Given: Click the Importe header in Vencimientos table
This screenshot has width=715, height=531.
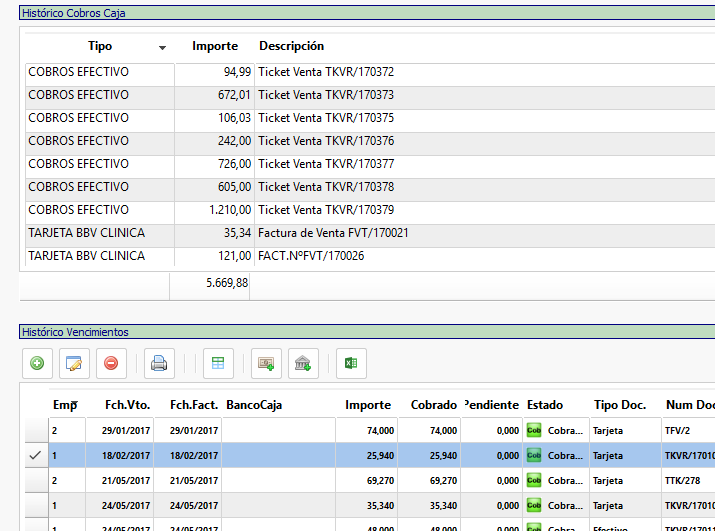Looking at the screenshot, I should [x=368, y=405].
